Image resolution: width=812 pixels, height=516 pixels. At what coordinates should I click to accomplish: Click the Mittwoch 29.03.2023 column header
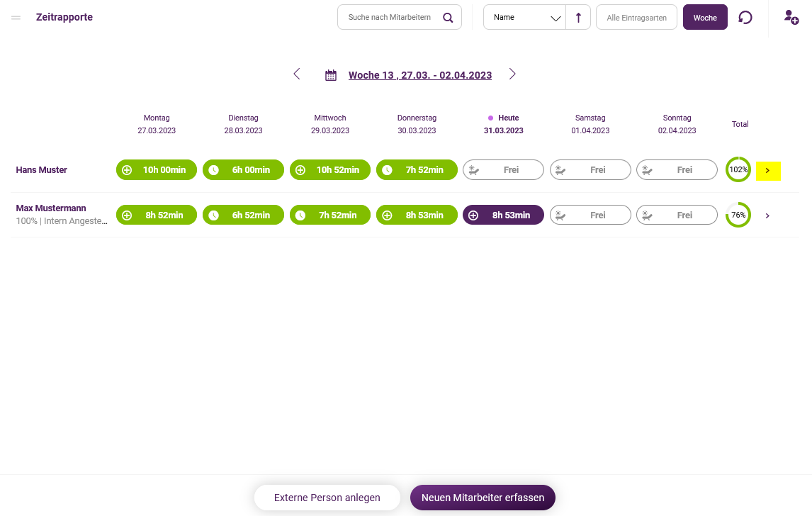point(330,124)
